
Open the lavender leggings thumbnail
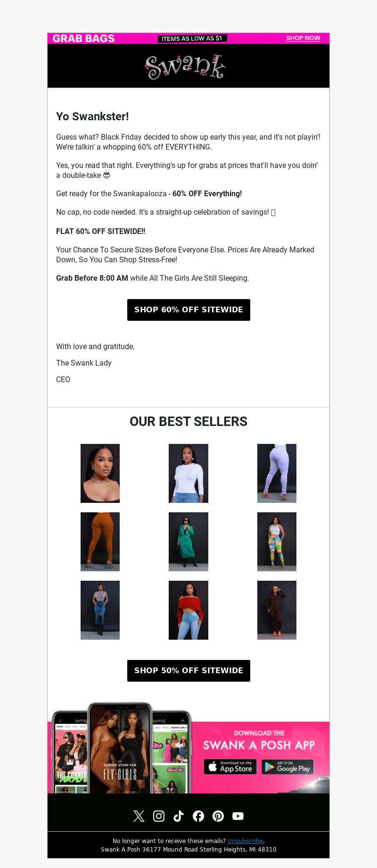(277, 473)
